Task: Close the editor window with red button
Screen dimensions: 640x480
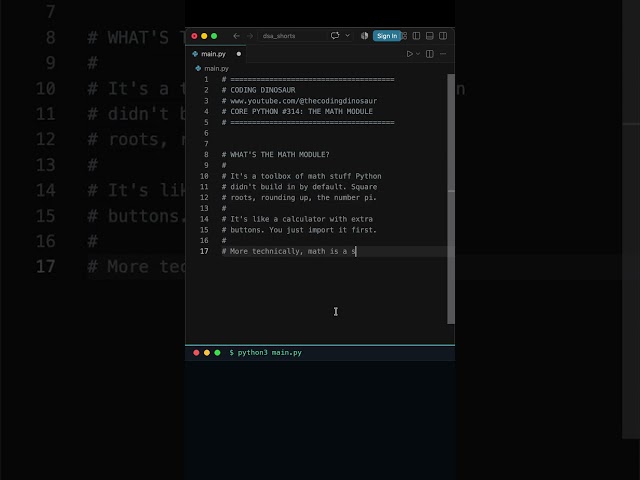Action: tap(194, 36)
